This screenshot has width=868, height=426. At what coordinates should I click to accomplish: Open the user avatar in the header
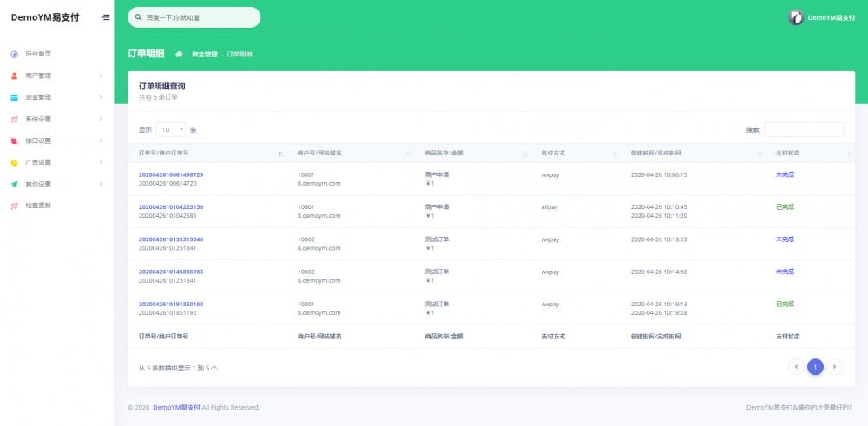(795, 17)
